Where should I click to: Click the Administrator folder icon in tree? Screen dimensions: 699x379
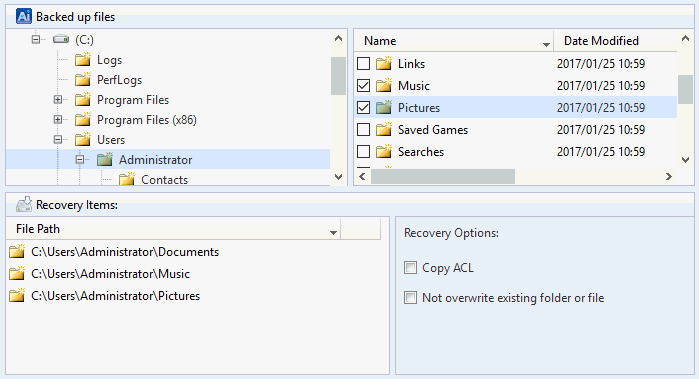105,159
